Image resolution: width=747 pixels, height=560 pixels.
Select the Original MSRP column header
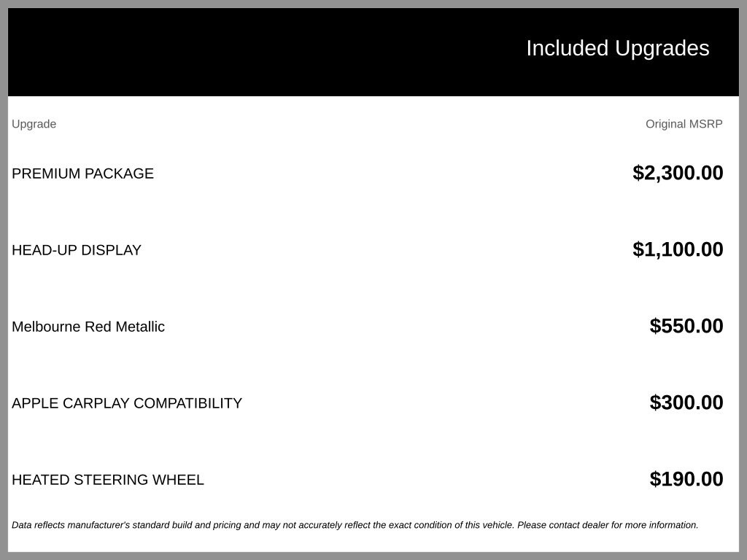(x=684, y=124)
